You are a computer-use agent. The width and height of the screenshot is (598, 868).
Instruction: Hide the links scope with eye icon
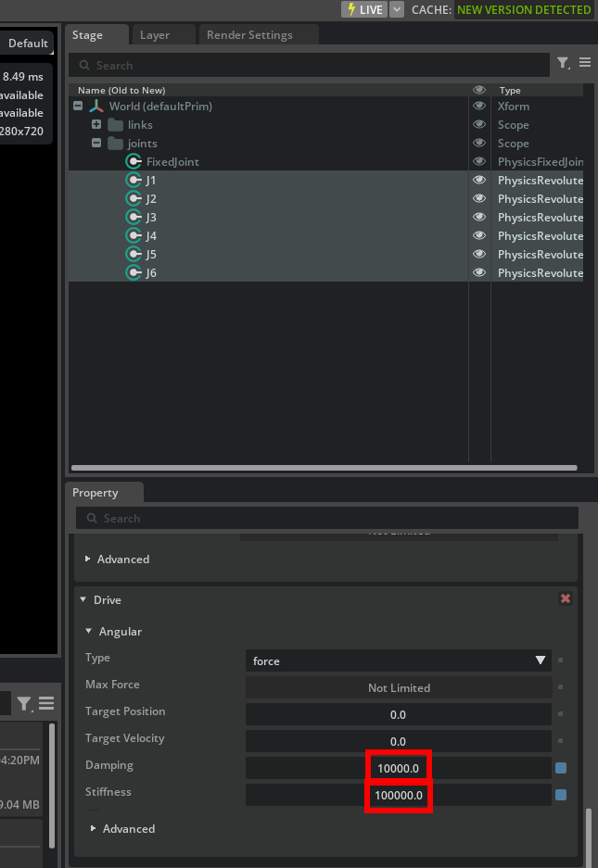pos(479,125)
